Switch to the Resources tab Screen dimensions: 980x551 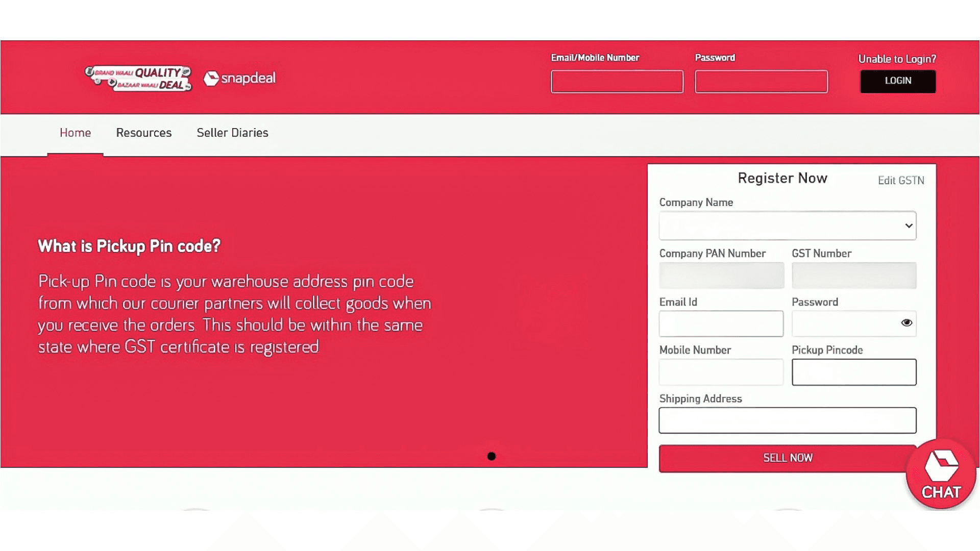[143, 133]
